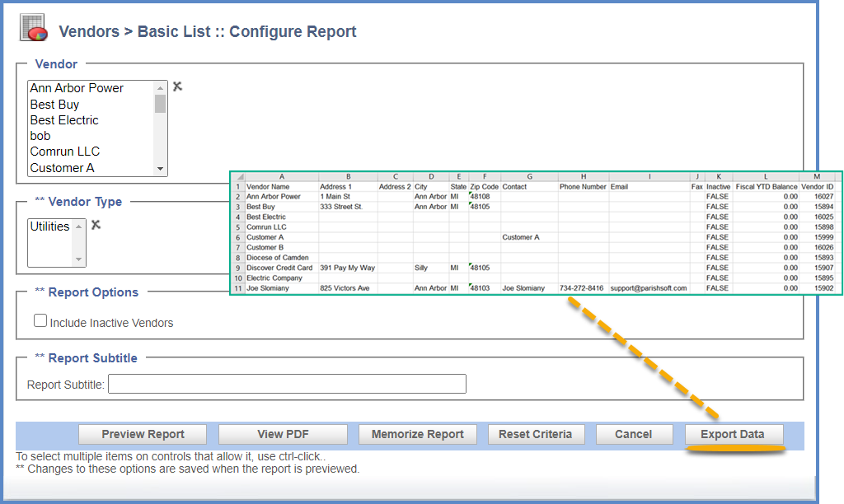Click column A header in spreadsheet
This screenshot has width=844, height=504.
tap(282, 176)
